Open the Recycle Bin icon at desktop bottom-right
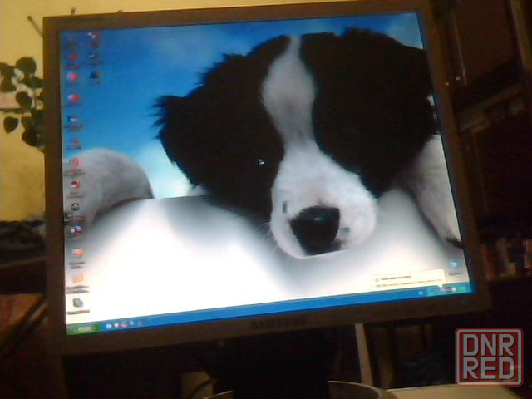Image resolution: width=532 pixels, height=399 pixels. (454, 266)
